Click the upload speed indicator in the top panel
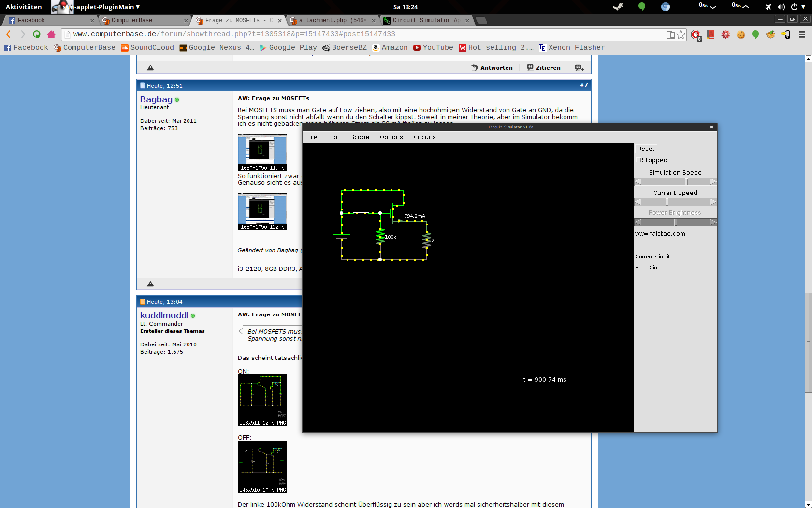The image size is (812, 508). (x=740, y=6)
